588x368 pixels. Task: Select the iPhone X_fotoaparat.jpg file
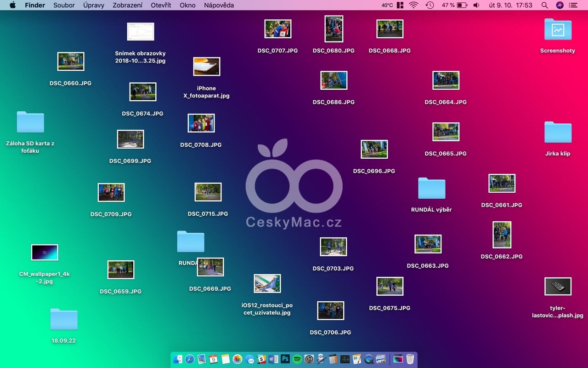206,67
